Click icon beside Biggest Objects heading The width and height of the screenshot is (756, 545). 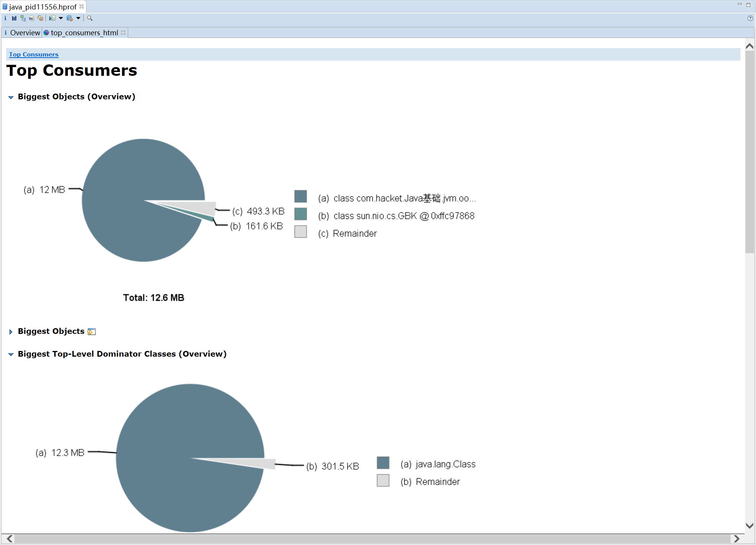click(x=91, y=332)
